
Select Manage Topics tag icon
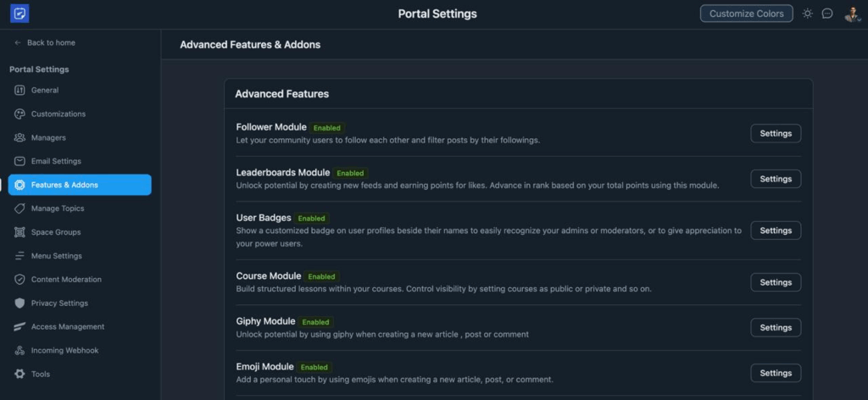coord(19,208)
